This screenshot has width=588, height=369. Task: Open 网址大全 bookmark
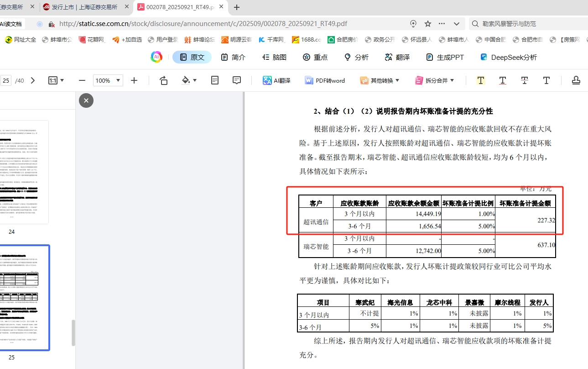point(21,40)
